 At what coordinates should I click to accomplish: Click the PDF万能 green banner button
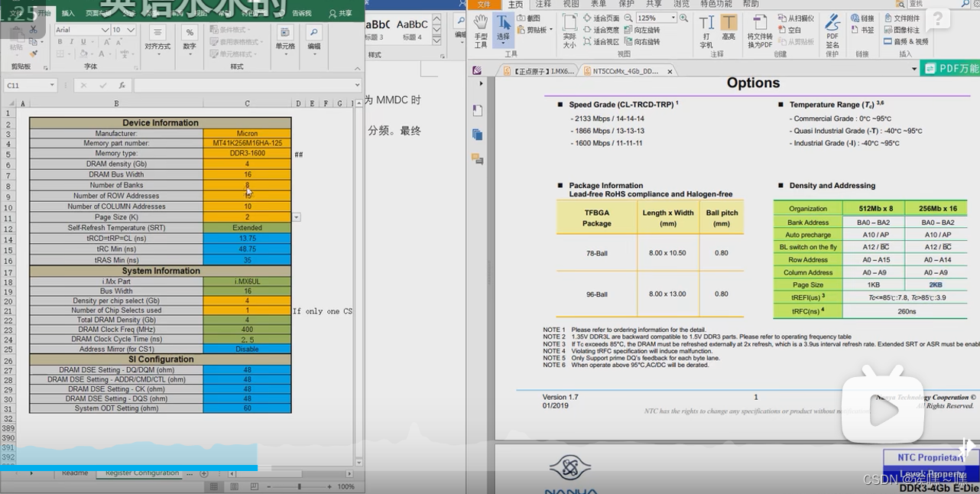point(950,69)
